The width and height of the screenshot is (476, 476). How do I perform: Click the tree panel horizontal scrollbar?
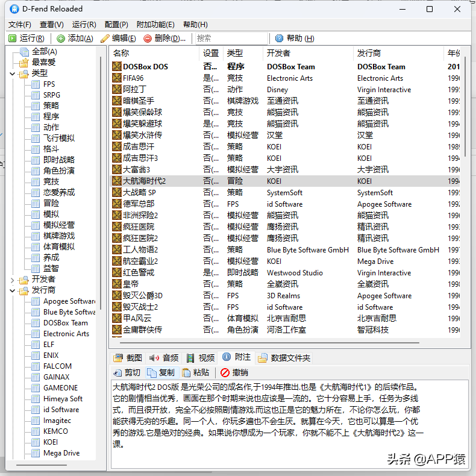(42, 465)
